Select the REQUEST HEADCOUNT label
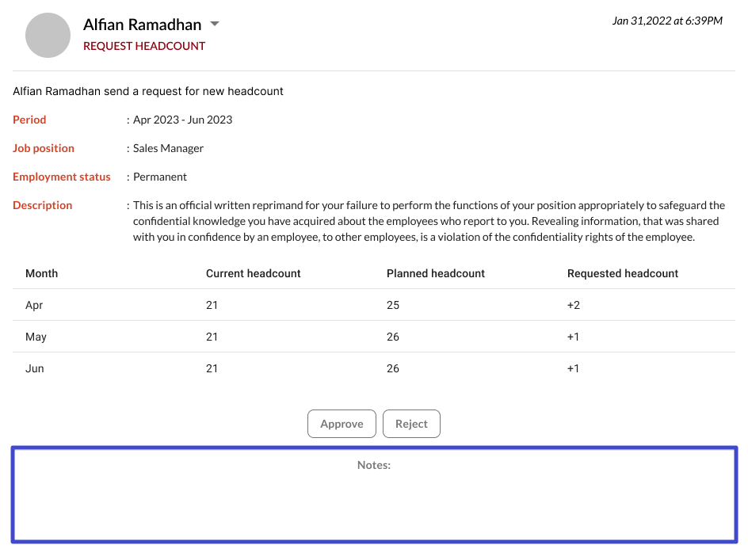The width and height of the screenshot is (748, 560). (144, 46)
